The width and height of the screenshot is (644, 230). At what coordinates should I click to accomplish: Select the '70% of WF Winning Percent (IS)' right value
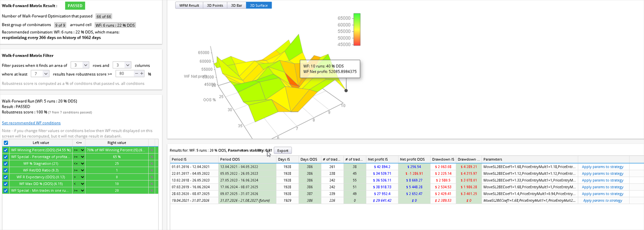point(117,150)
